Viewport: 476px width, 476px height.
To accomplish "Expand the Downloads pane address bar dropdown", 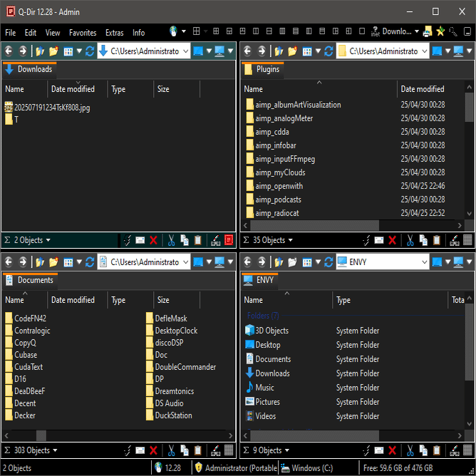I will [185, 51].
